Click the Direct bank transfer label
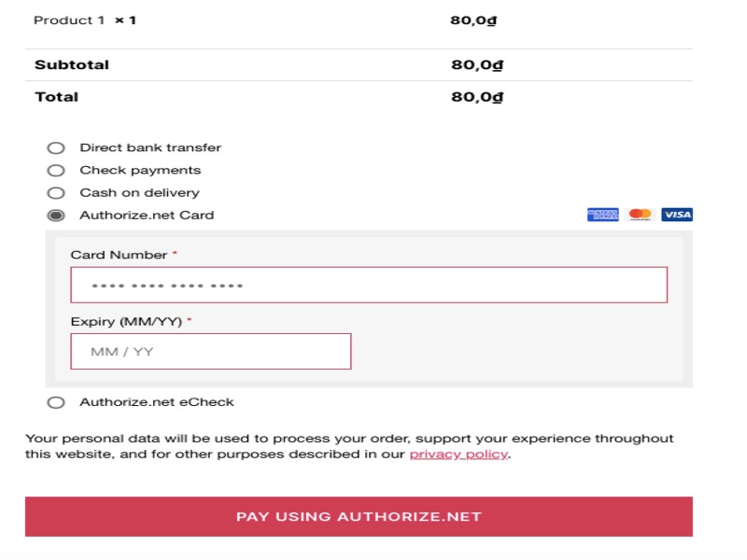This screenshot has width=747, height=560. pos(150,147)
